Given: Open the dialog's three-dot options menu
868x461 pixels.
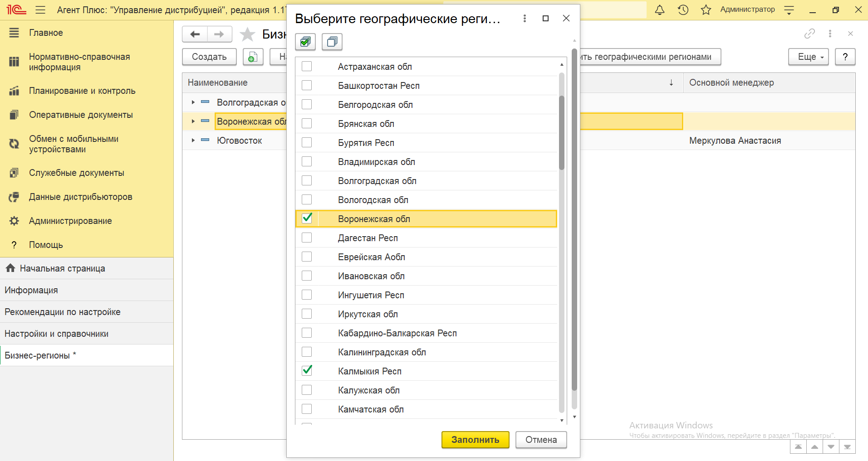Looking at the screenshot, I should point(525,19).
